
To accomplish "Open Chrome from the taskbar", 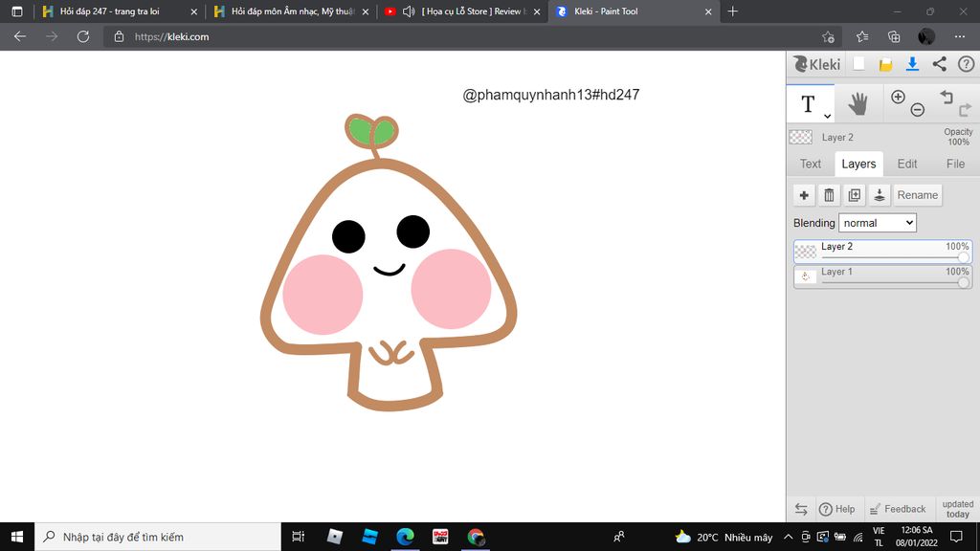I will [476, 537].
